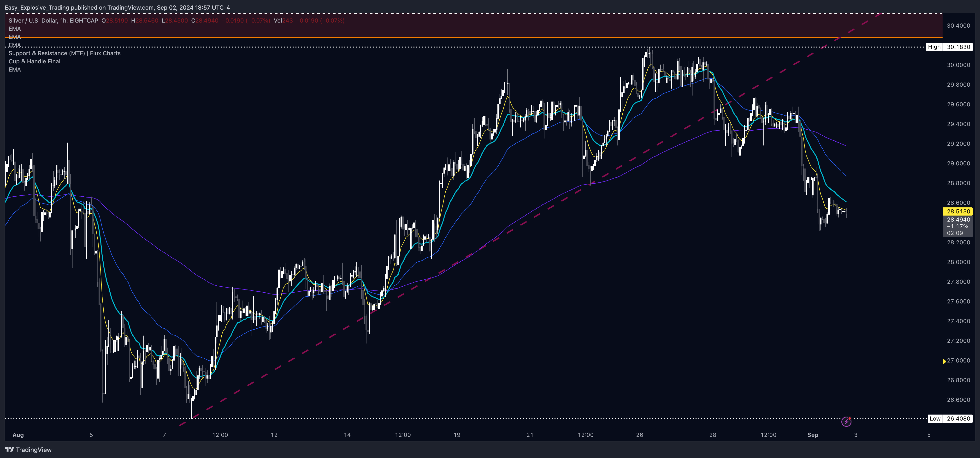The height and width of the screenshot is (458, 980).
Task: Click the 'Aug' label on time axis
Action: 18,435
